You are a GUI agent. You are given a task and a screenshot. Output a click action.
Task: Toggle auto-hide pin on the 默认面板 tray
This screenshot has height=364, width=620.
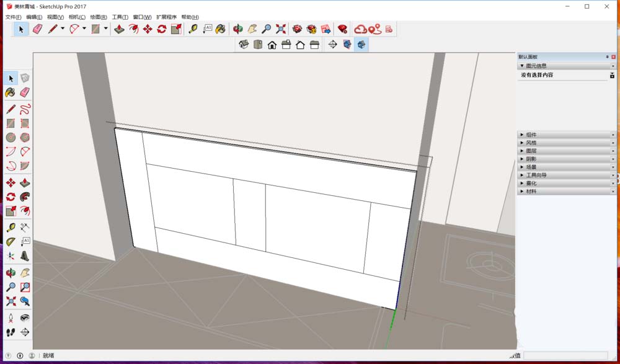pyautogui.click(x=606, y=56)
